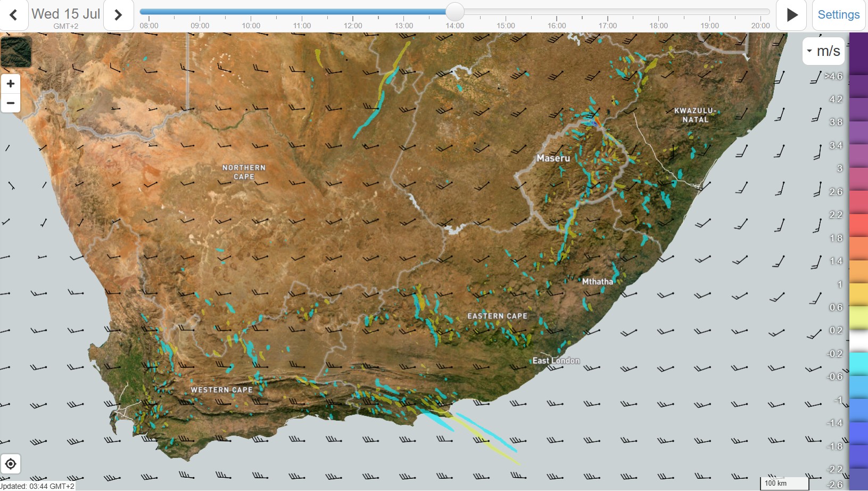This screenshot has height=491, width=868.
Task: Jump timeline to 12:00
Action: [x=353, y=25]
